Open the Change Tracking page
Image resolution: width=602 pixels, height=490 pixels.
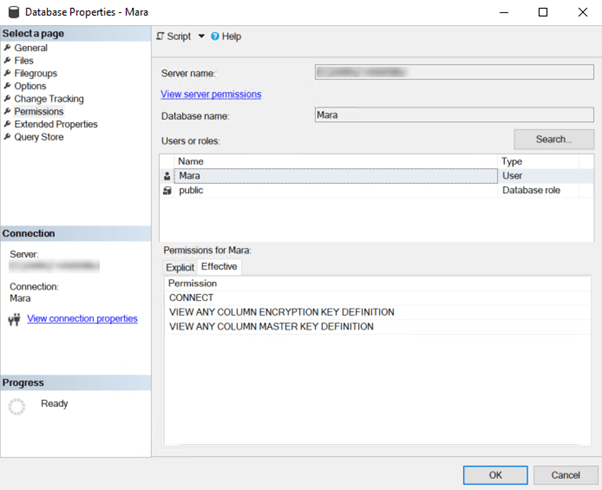click(49, 99)
